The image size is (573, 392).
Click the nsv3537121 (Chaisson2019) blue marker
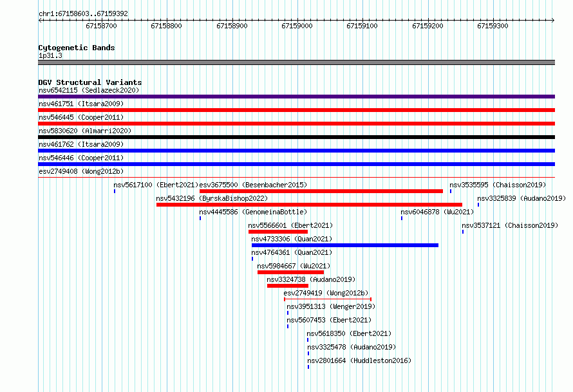pyautogui.click(x=463, y=232)
